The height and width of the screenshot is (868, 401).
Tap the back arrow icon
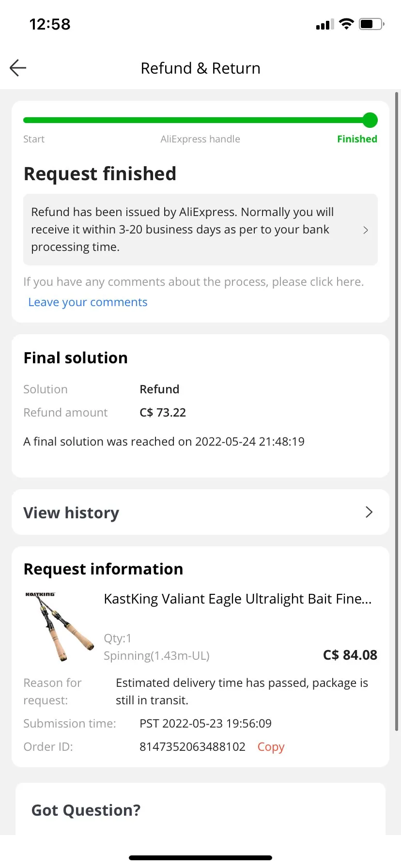click(x=18, y=68)
